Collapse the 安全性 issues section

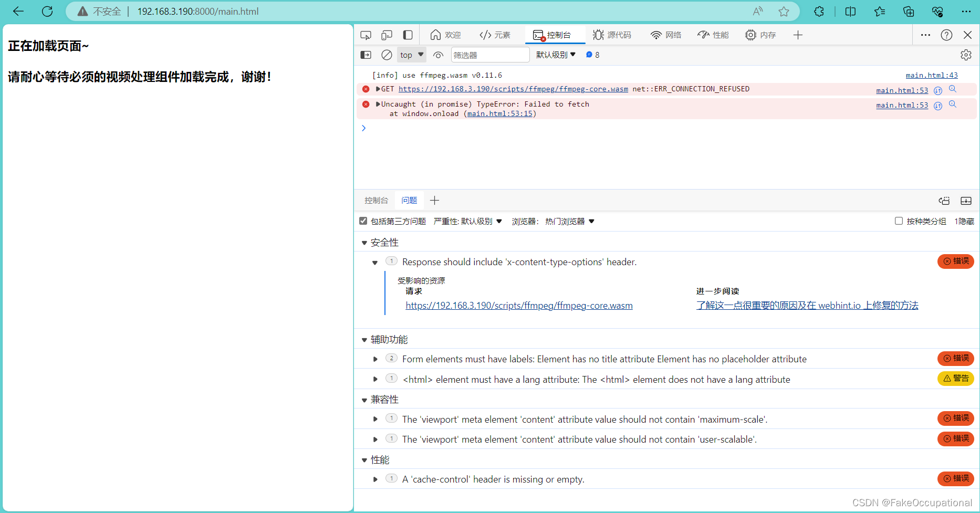(x=364, y=243)
